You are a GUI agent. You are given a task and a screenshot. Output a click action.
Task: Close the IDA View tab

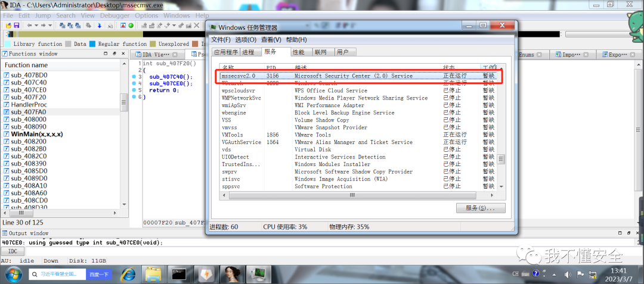pyautogui.click(x=175, y=55)
